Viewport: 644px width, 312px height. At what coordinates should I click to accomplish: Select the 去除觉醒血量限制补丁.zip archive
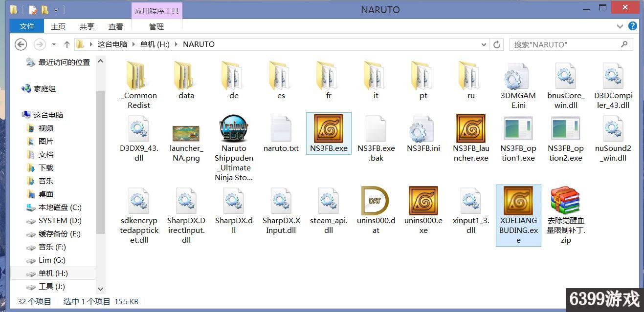(566, 216)
